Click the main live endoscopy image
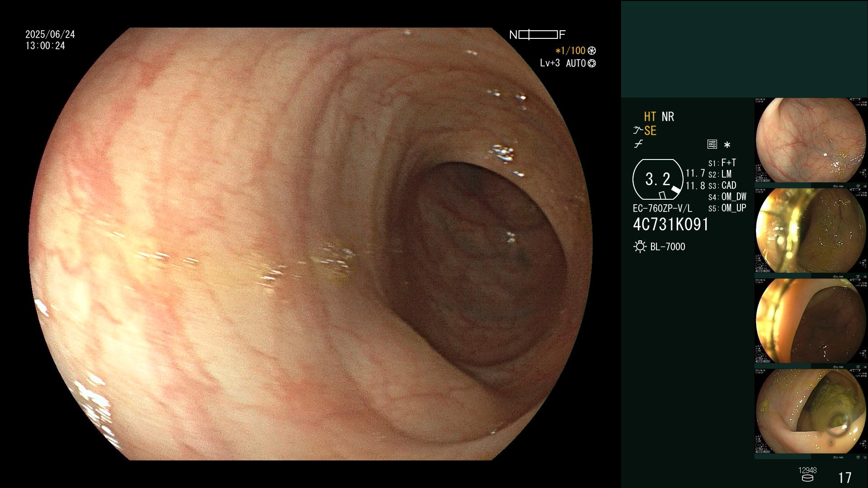The width and height of the screenshot is (868, 488). tap(311, 244)
